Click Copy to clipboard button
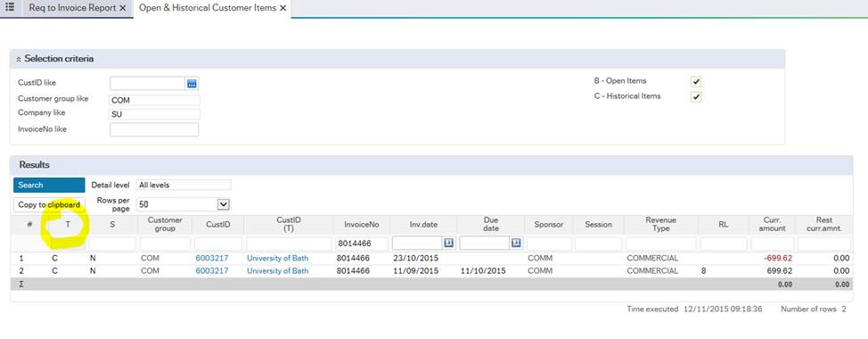Screen dimensions: 868x339 pos(49,204)
